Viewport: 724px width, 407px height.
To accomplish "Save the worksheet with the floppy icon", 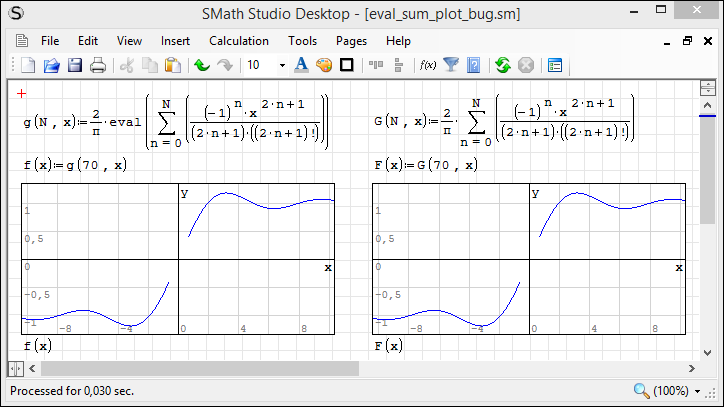I will pyautogui.click(x=75, y=66).
